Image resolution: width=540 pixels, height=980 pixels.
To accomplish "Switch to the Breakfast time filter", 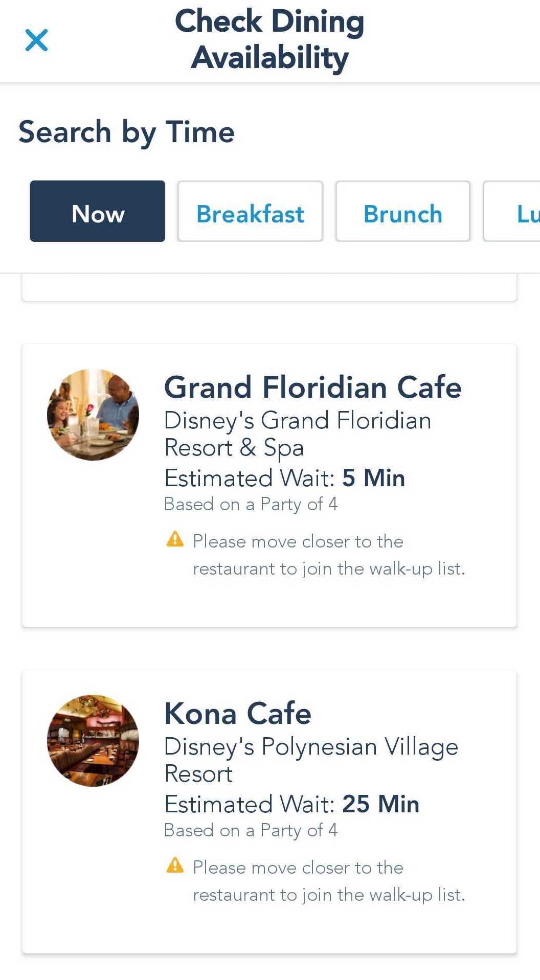I will click(250, 211).
